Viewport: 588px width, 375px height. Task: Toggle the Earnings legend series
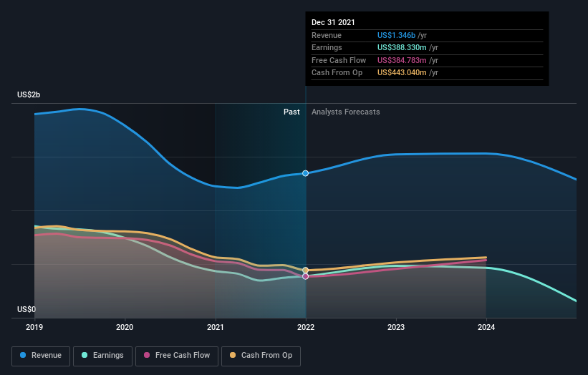click(x=102, y=356)
